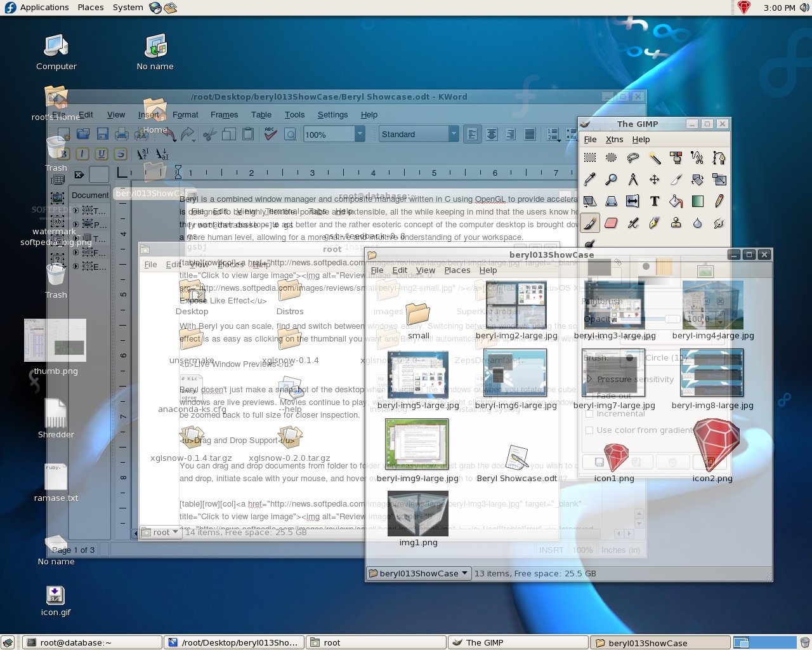Viewport: 812px width, 650px height.
Task: Toggle Strikeout formatting in KWord
Action: [x=121, y=154]
